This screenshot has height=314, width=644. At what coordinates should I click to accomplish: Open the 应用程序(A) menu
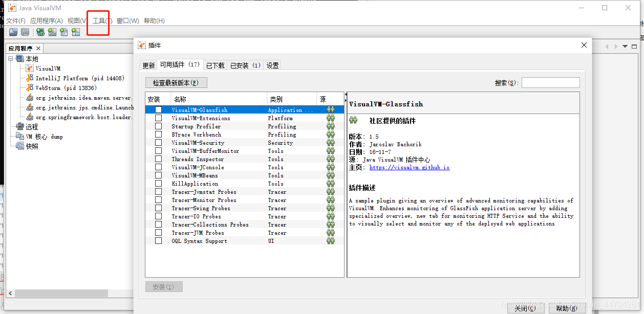[46, 21]
